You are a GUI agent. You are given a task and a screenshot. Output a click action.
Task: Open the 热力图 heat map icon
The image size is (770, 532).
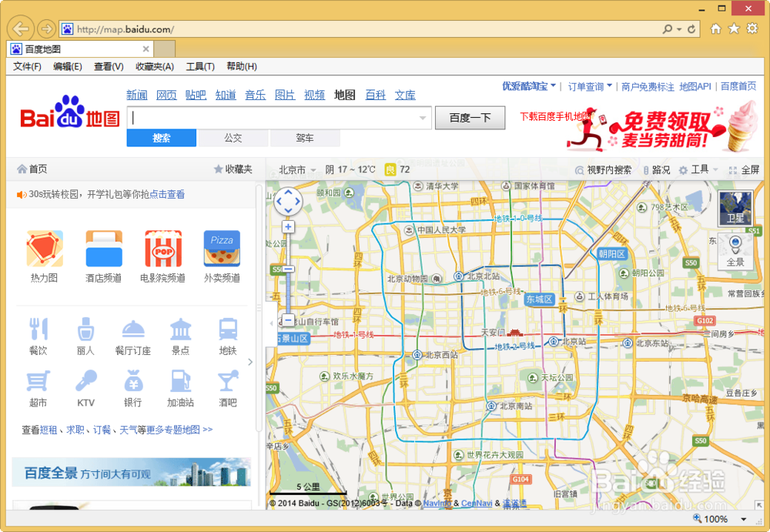[x=45, y=249]
